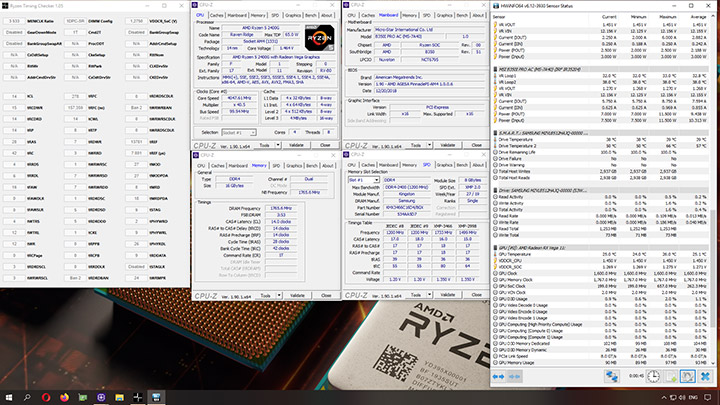Click HWiNFO expand sensor view arrows icon
The width and height of the screenshot is (720, 405).
click(498, 377)
